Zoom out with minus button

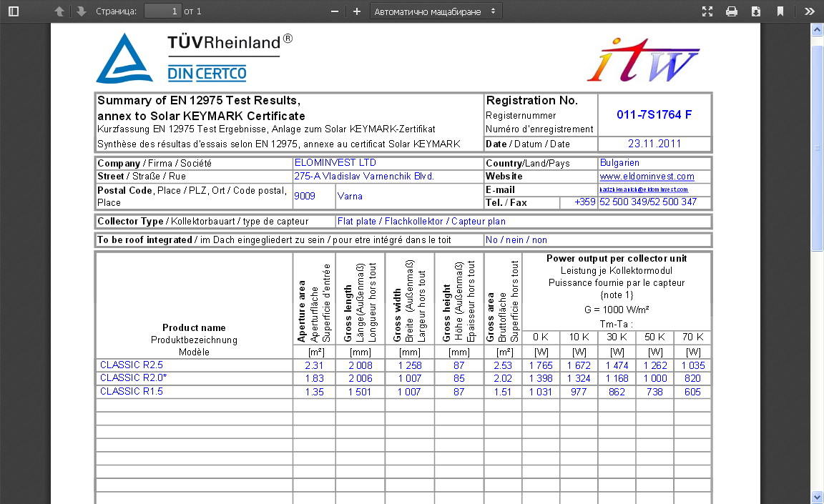(x=335, y=11)
